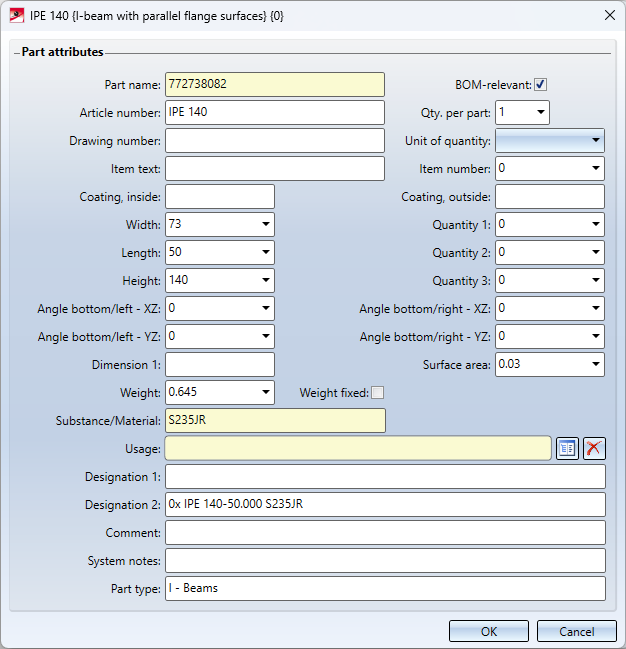Clear Usage with the red X icon
This screenshot has width=626, height=649.
[594, 449]
